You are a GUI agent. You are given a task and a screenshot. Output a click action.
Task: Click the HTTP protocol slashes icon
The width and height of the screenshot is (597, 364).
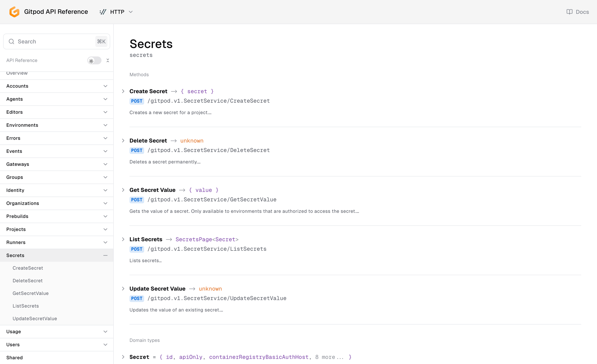103,12
